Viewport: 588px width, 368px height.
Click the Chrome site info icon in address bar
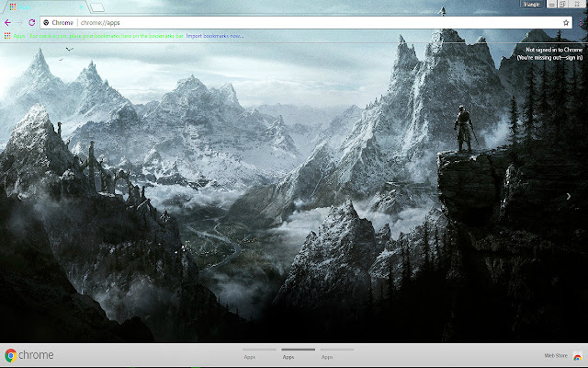coord(46,22)
